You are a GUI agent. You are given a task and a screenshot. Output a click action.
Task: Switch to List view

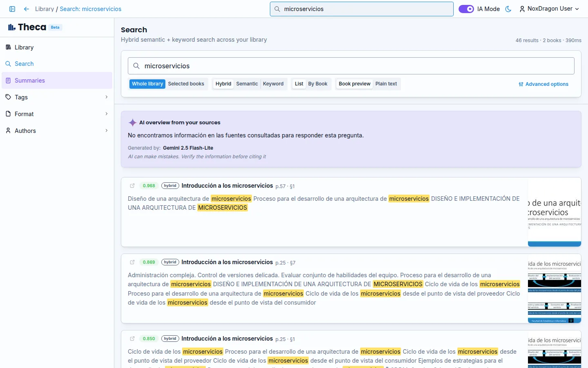pos(299,84)
